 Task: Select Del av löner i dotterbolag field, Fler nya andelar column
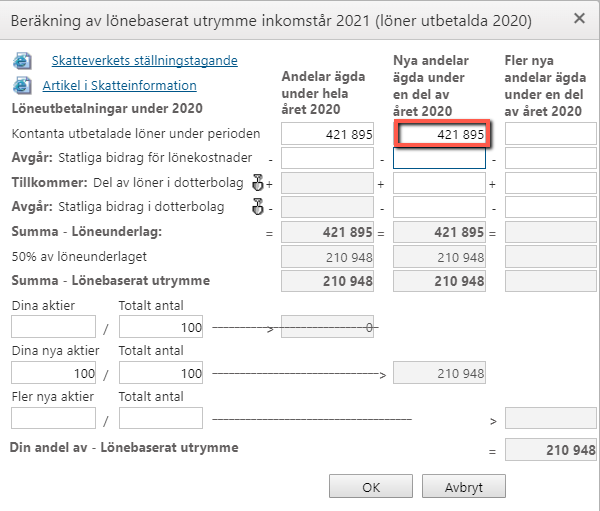[x=551, y=183]
